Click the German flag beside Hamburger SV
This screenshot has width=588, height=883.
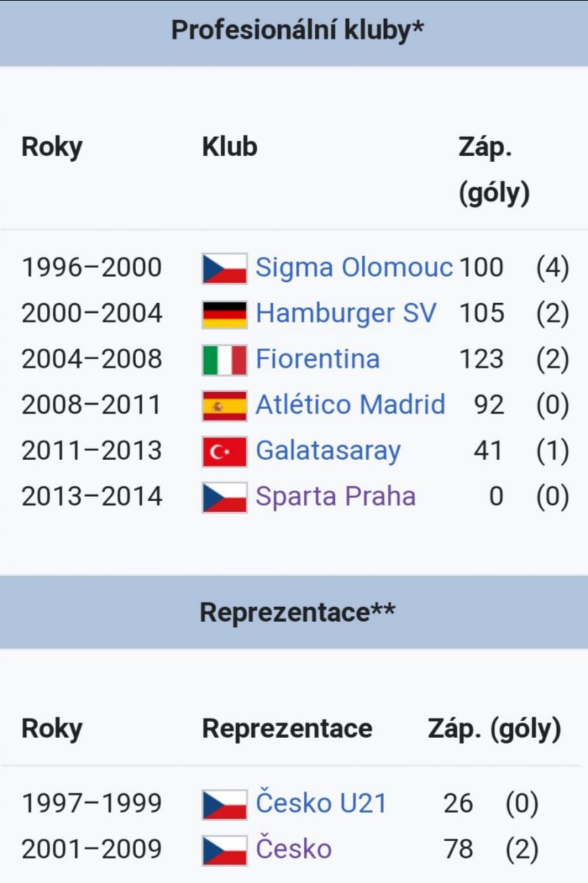[224, 314]
